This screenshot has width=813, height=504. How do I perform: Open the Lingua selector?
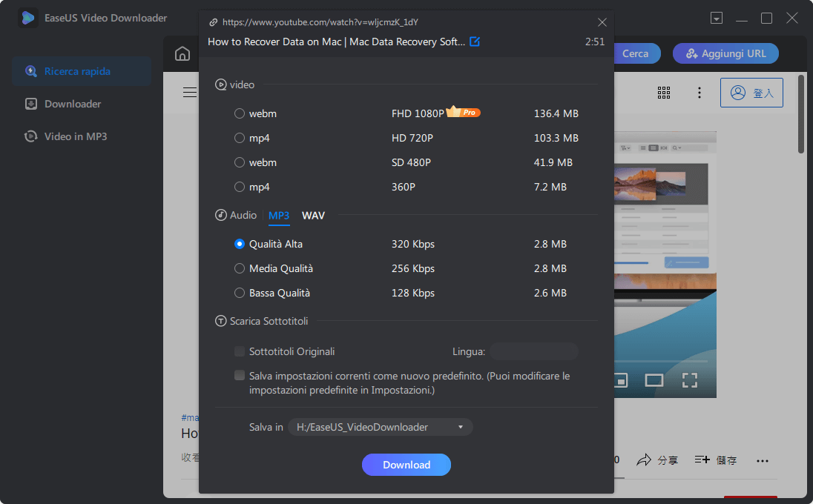[x=533, y=351]
